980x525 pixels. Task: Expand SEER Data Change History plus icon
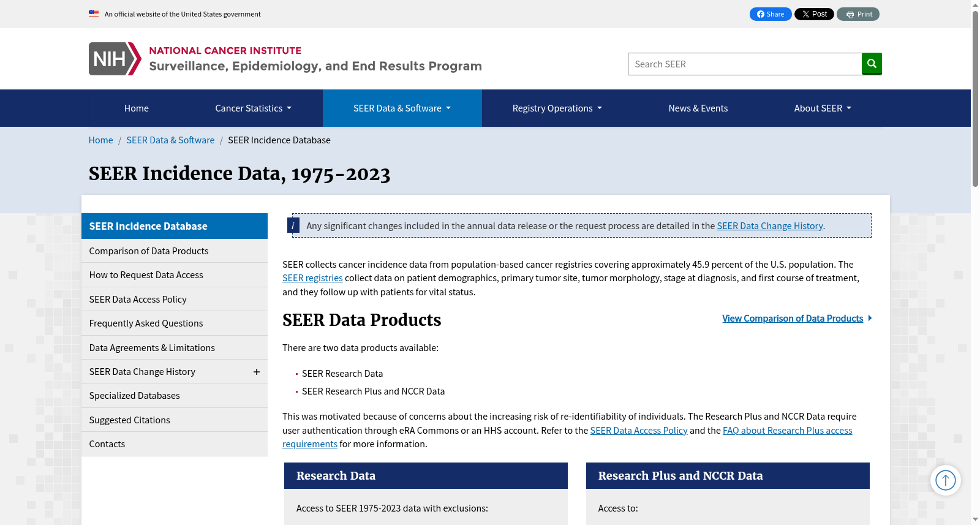coord(257,372)
